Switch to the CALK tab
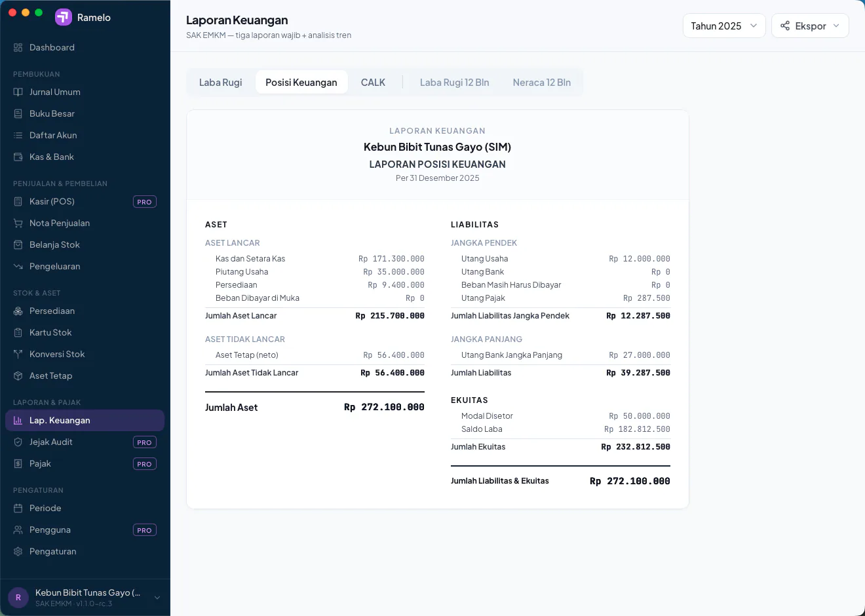This screenshot has height=616, width=865. coord(373,83)
